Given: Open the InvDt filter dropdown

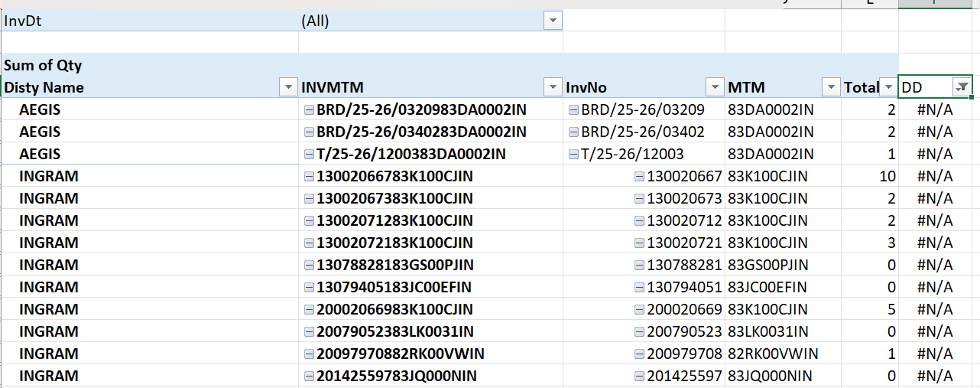Looking at the screenshot, I should click(x=553, y=21).
